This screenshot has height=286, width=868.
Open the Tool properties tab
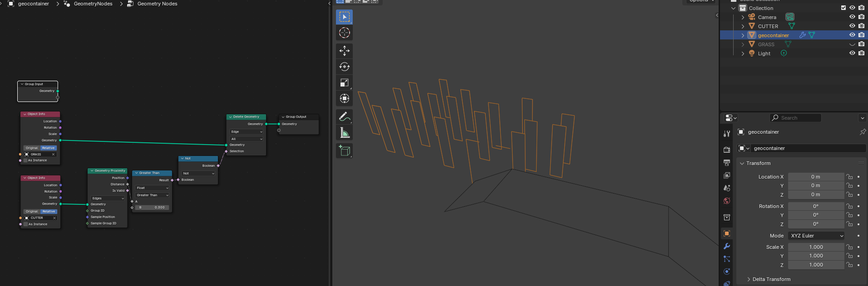pos(727,134)
